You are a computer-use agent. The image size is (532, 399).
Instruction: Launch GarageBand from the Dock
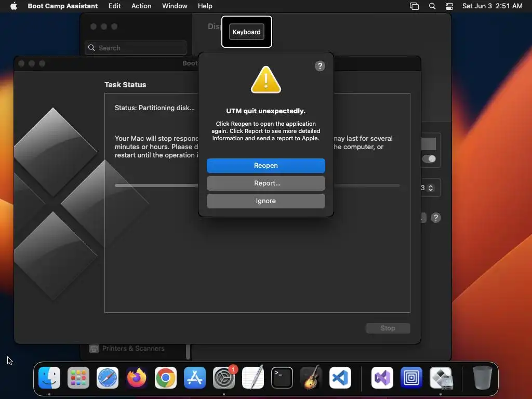(311, 377)
